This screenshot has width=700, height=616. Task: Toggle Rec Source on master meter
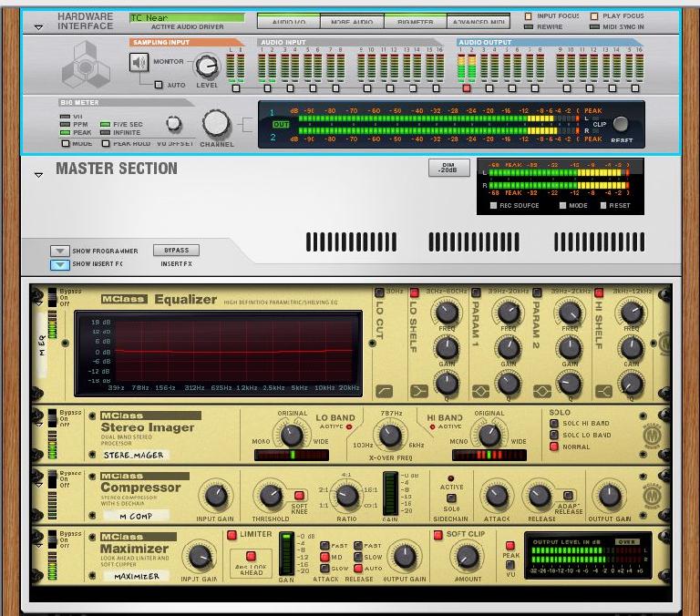493,205
